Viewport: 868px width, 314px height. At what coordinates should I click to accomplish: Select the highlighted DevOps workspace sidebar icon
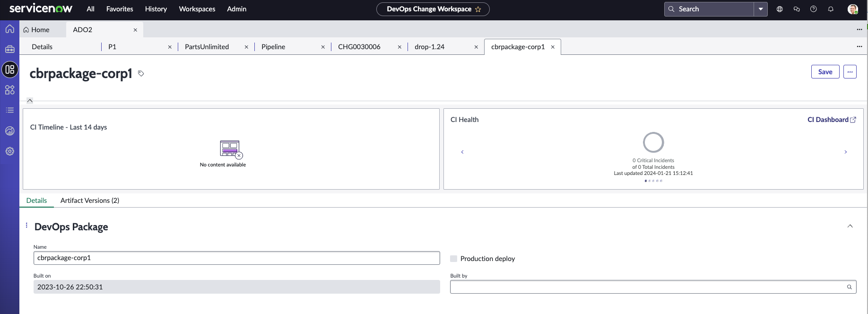click(10, 70)
